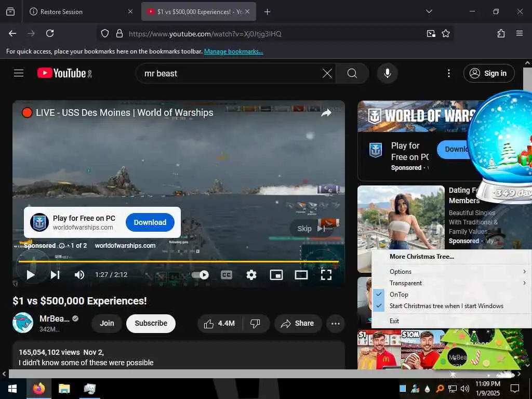Viewport: 532px width, 399px height.
Task: Start voice search with the microphone
Action: (x=387, y=73)
